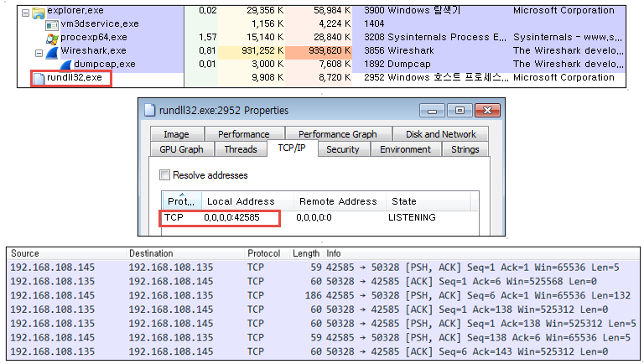Select the Wireshark.exe process row
This screenshot has height=364, width=644.
point(322,51)
